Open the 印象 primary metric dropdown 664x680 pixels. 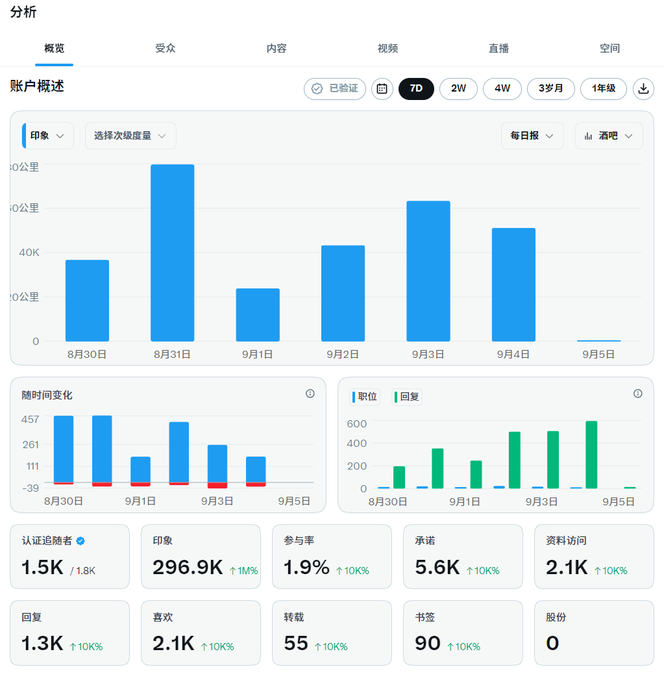tap(47, 136)
